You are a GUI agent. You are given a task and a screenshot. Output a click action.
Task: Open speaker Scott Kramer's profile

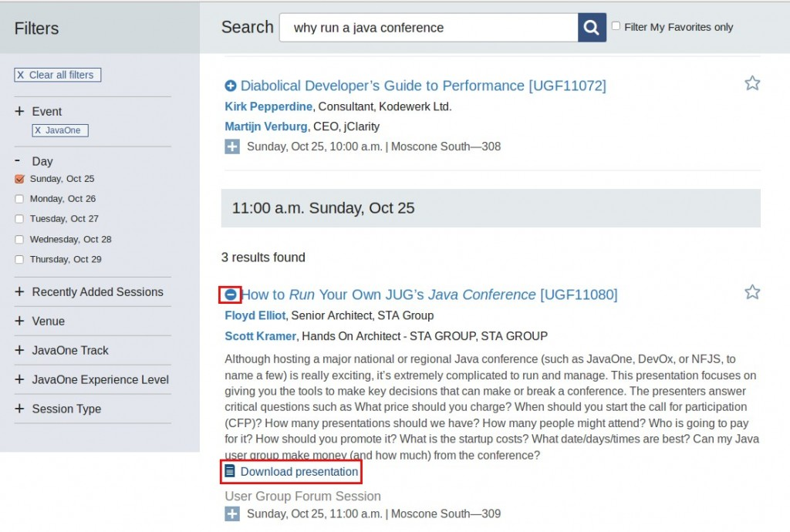(x=261, y=336)
